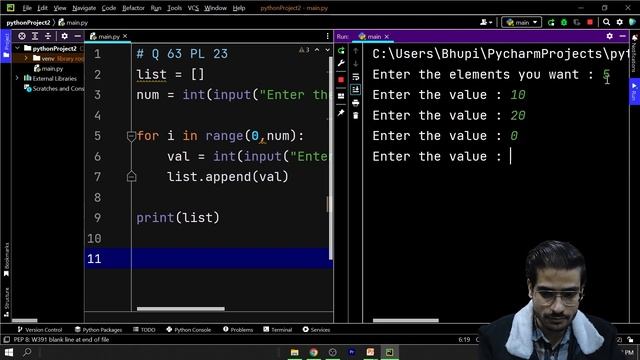Open Terminal tool window
Image resolution: width=640 pixels, height=360 pixels.
click(278, 329)
